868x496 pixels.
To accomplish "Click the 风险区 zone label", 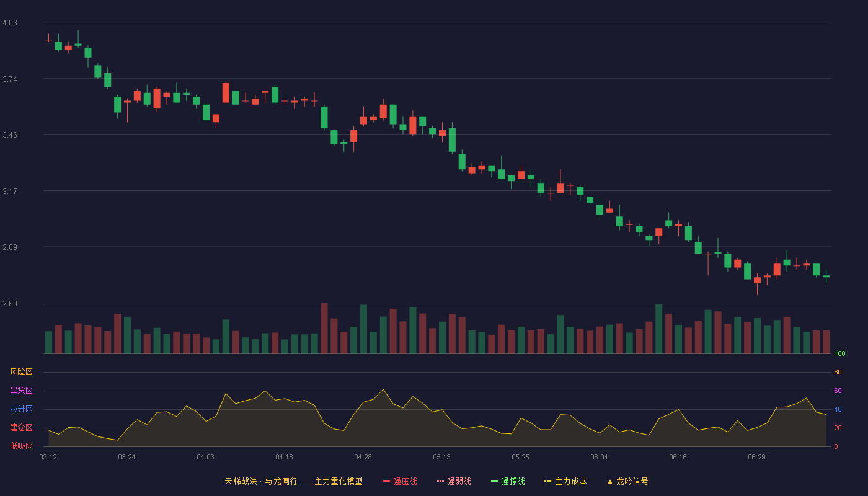I will click(x=22, y=372).
